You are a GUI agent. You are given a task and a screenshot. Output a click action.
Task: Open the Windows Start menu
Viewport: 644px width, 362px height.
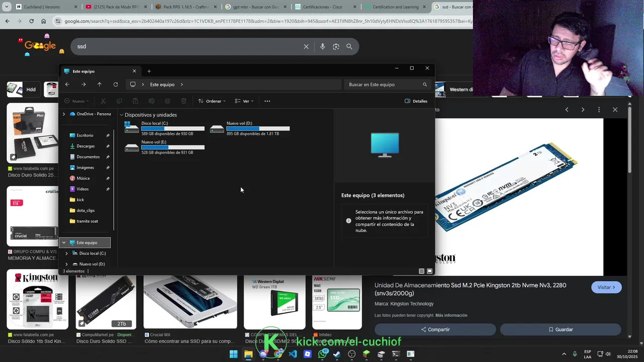click(233, 354)
